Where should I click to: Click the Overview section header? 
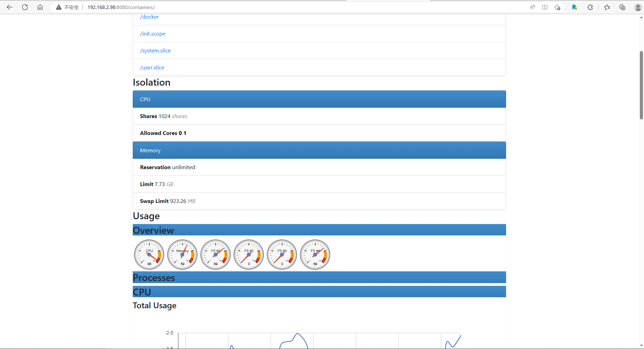[x=319, y=230]
